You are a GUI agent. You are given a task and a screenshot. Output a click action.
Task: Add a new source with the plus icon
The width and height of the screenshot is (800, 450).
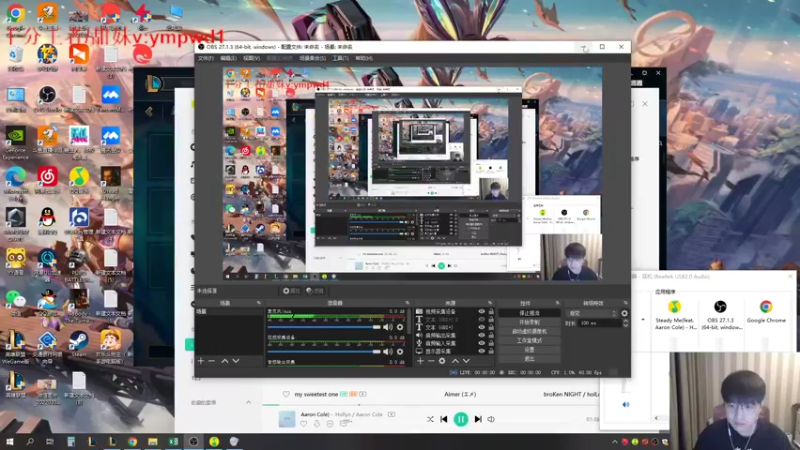click(x=420, y=361)
